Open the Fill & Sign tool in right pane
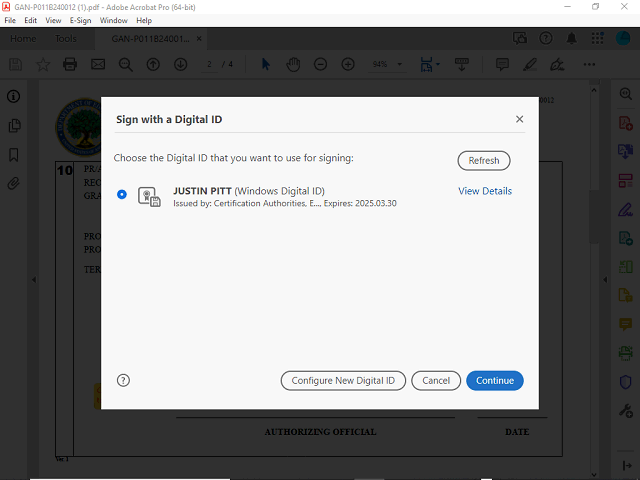The width and height of the screenshot is (640, 480). tap(626, 209)
